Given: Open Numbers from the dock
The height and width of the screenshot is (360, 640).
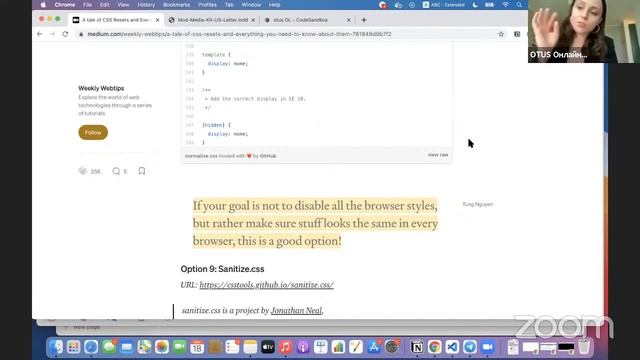Looking at the screenshot, I should point(338,347).
